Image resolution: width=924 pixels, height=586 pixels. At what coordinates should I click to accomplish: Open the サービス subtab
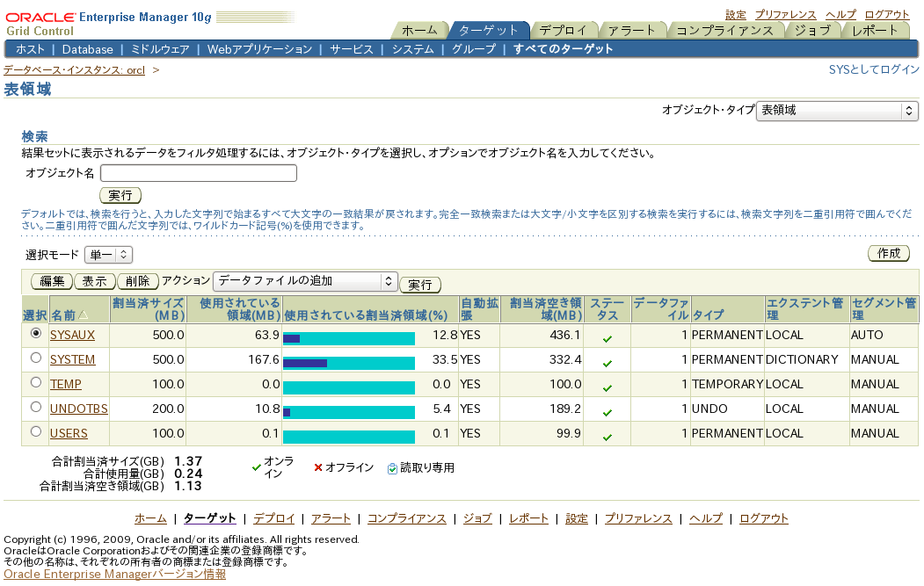coord(352,49)
